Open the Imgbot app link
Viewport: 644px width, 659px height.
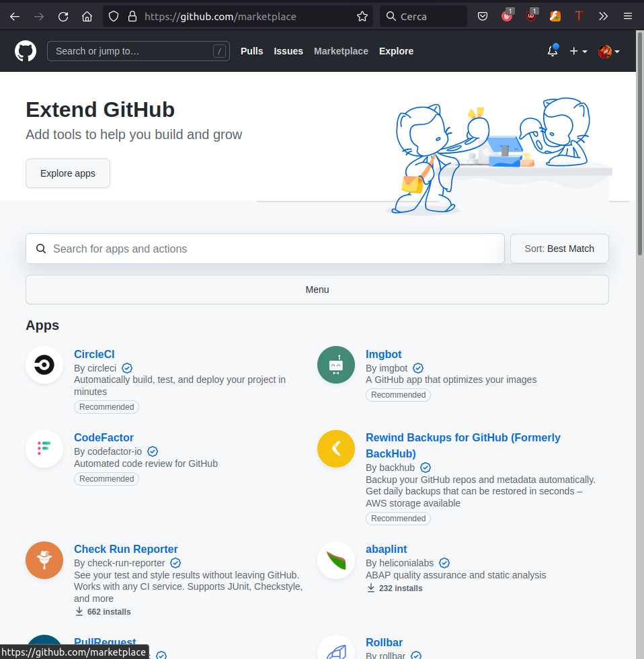[x=384, y=354]
